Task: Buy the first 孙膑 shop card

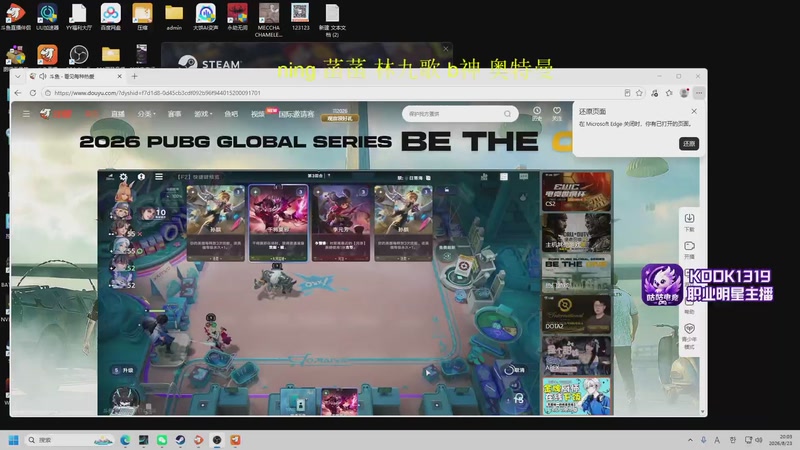Action: pos(216,223)
